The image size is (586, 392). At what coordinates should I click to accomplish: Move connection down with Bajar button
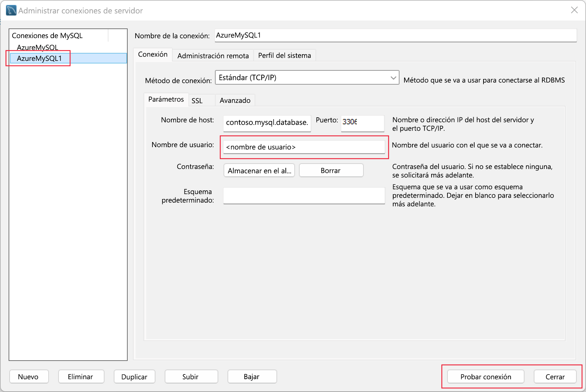pos(252,377)
